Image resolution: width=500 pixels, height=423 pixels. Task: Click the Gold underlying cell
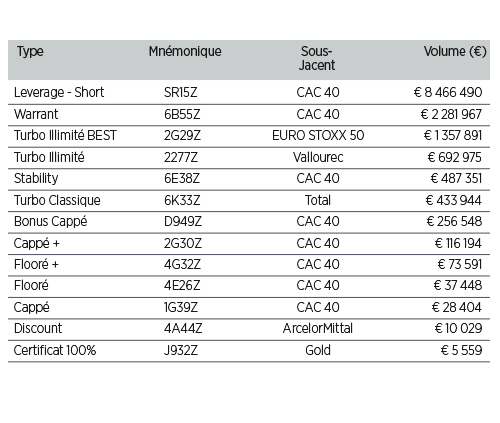pos(318,351)
